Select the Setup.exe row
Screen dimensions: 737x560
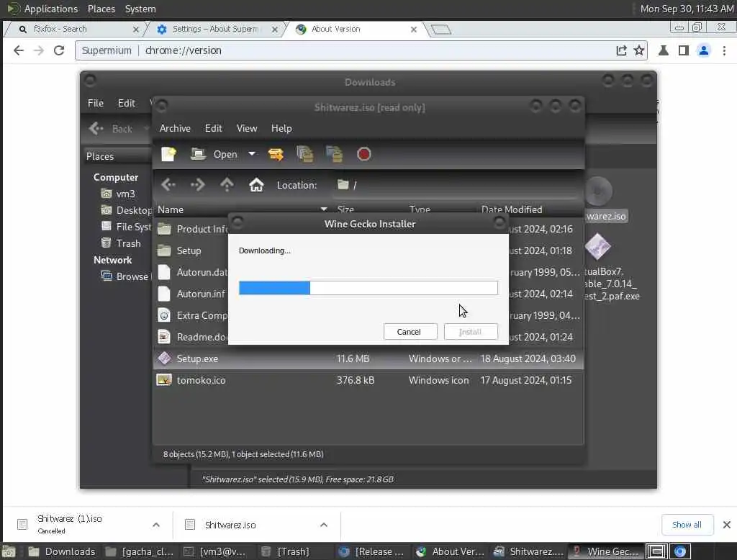click(x=368, y=358)
